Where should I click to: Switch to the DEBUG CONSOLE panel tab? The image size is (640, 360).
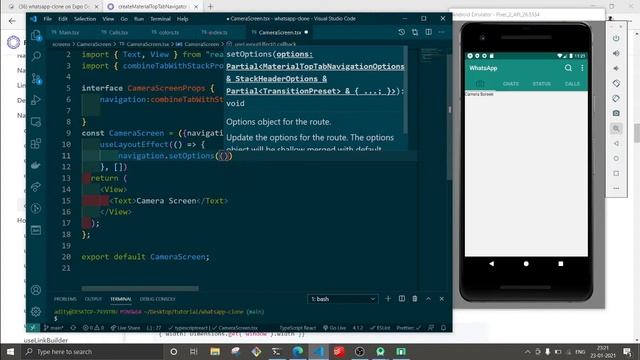(158, 299)
